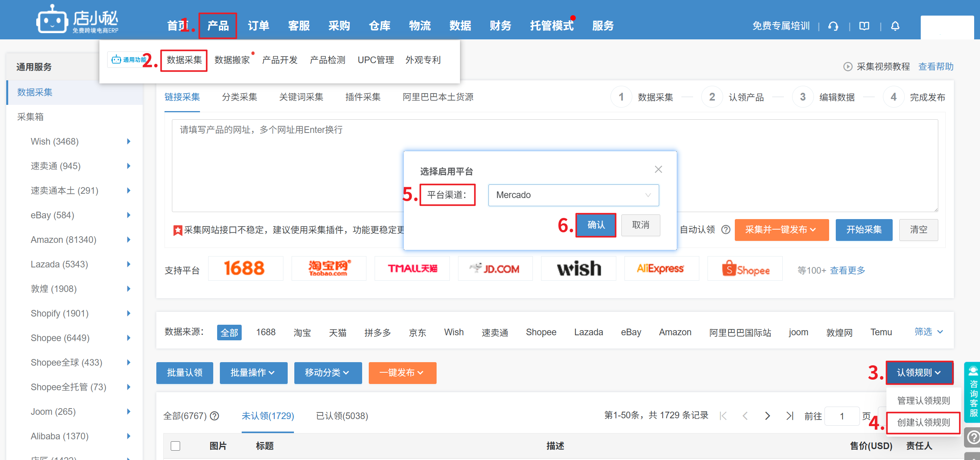Click the customer service headset icon
The image size is (980, 460).
click(833, 26)
